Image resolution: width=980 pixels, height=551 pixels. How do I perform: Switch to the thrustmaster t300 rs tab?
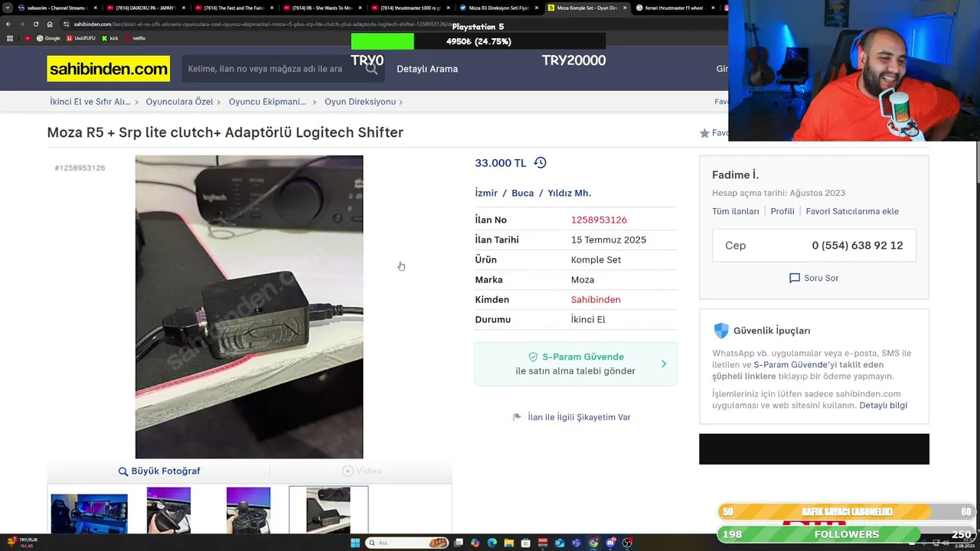[x=410, y=8]
